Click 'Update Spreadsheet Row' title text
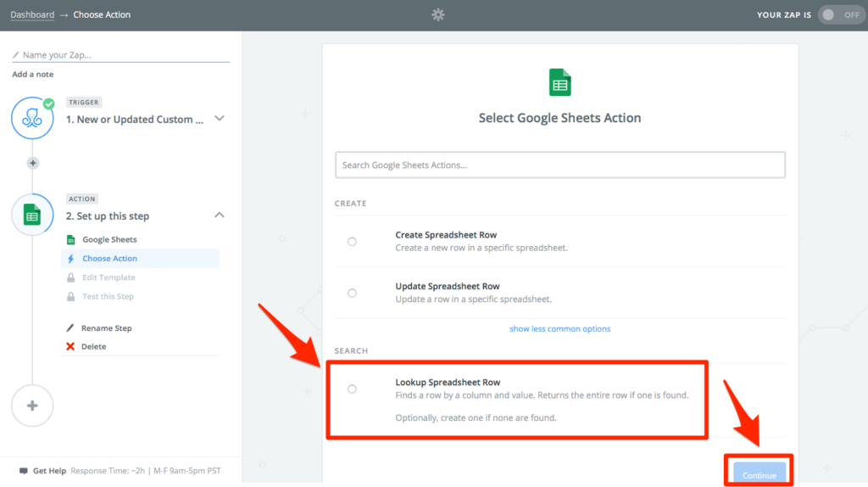The width and height of the screenshot is (868, 487). pyautogui.click(x=448, y=287)
